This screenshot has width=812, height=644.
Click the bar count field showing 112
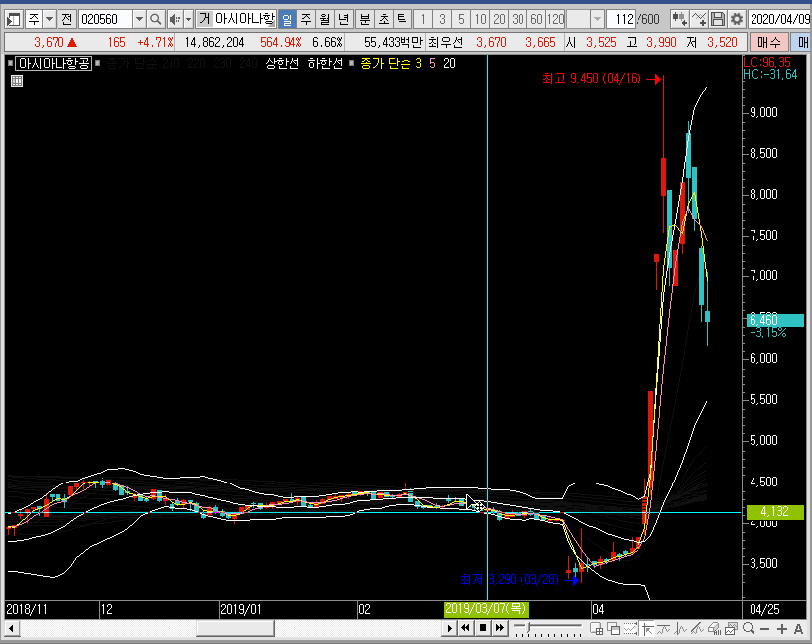point(621,20)
